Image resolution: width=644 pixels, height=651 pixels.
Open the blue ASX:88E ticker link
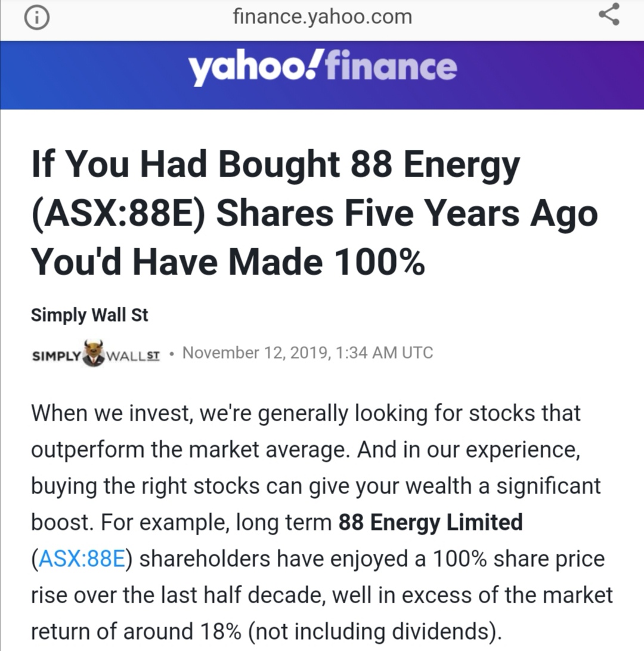point(80,559)
